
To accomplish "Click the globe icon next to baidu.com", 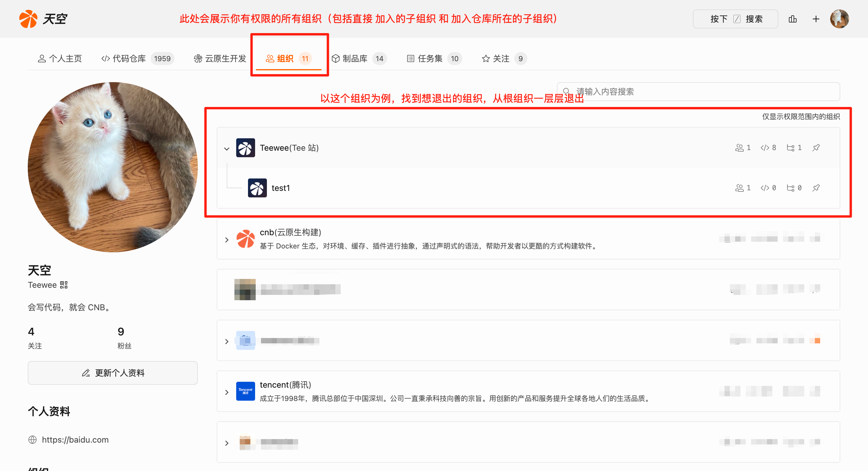I will pyautogui.click(x=32, y=440).
